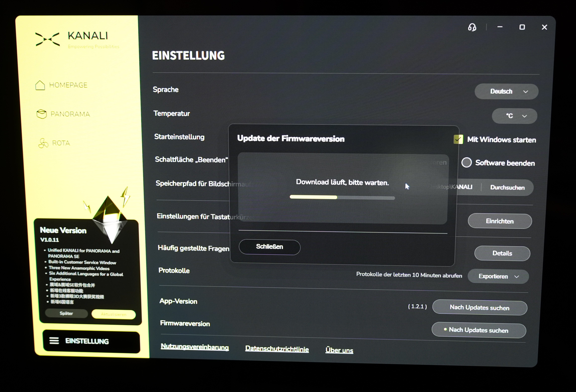Maximize the KANALI window
The image size is (576, 392).
coord(522,27)
